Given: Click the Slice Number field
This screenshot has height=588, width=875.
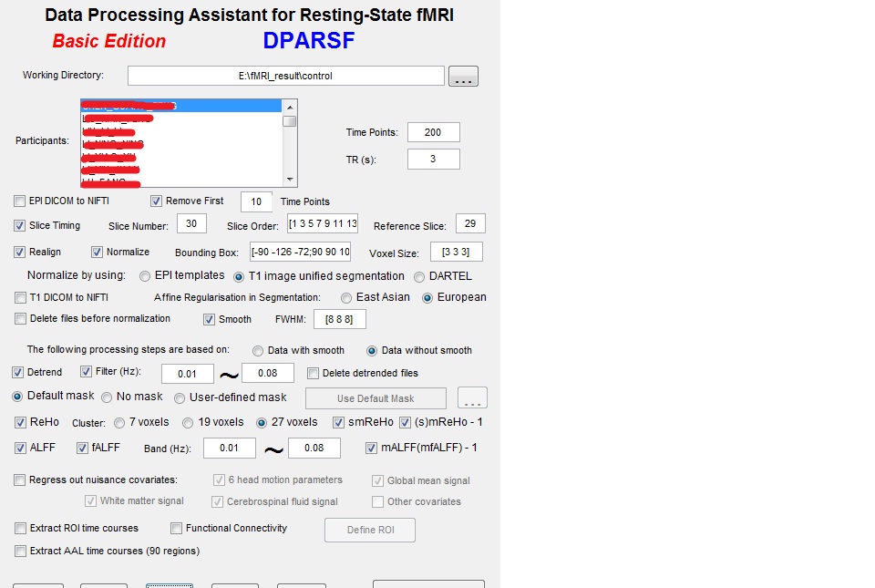Looking at the screenshot, I should point(191,223).
